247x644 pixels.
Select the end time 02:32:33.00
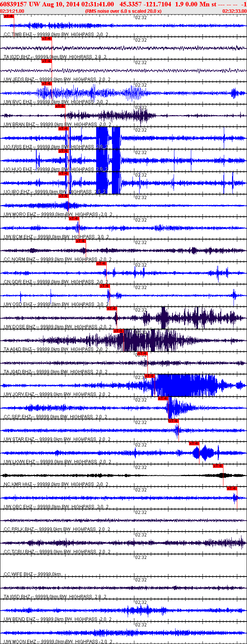pyautogui.click(x=235, y=11)
